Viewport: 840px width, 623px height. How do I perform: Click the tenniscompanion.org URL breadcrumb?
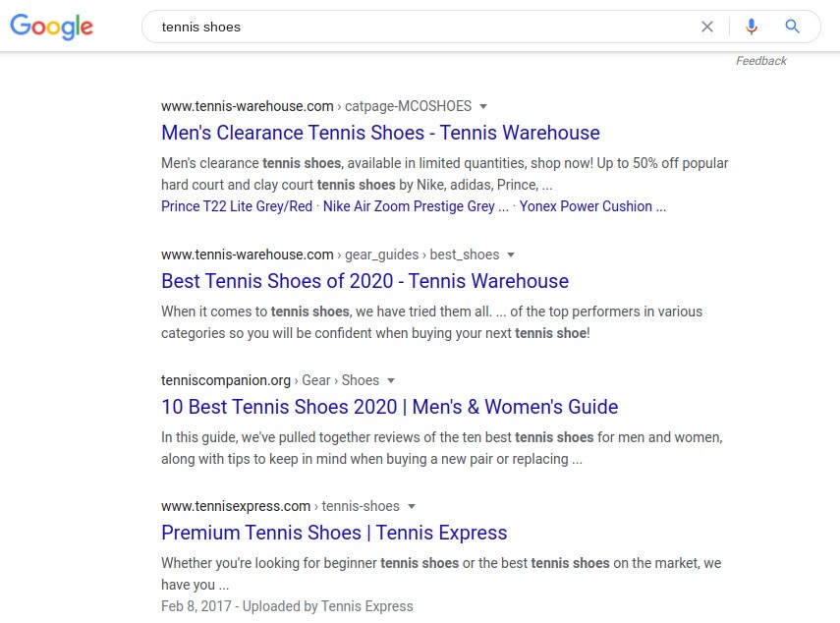click(226, 380)
